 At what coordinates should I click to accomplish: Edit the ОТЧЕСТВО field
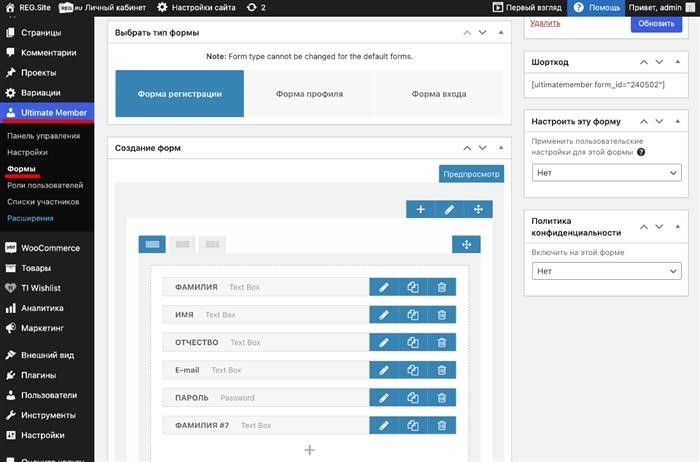pos(383,342)
